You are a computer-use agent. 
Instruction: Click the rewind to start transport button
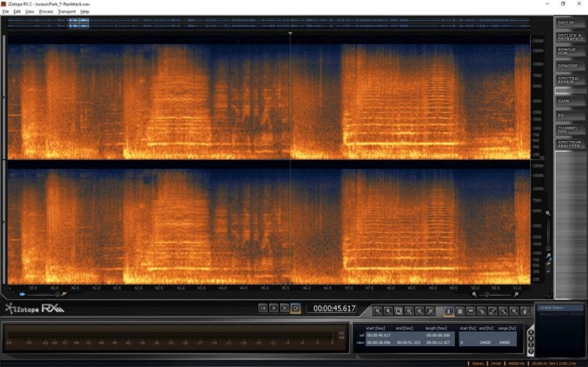click(x=263, y=308)
